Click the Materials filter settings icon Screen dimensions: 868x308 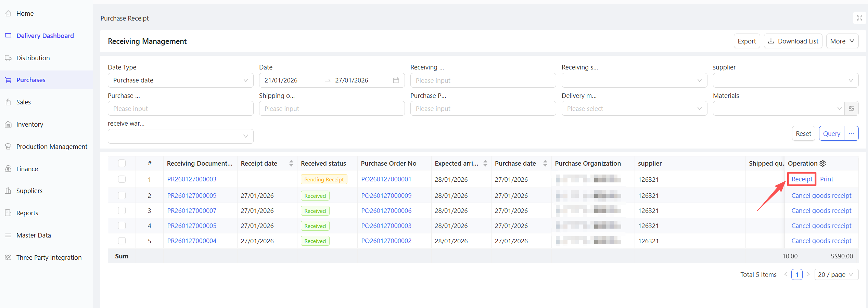point(852,108)
